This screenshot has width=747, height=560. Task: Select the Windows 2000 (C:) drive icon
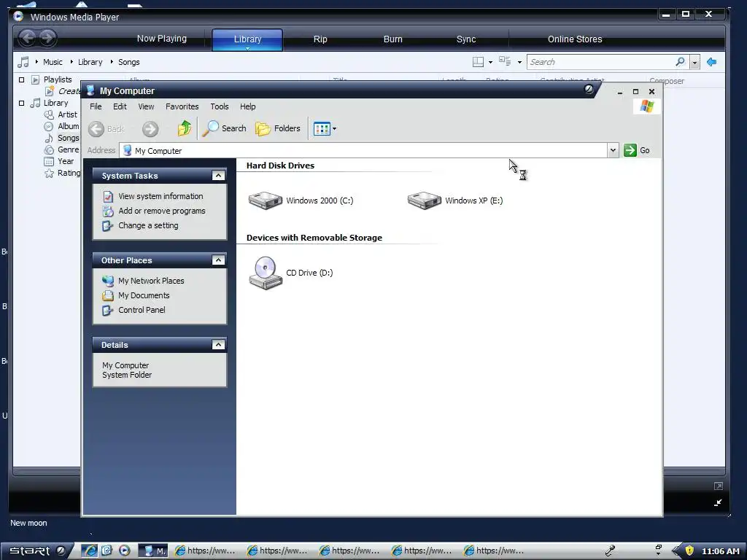coord(266,201)
